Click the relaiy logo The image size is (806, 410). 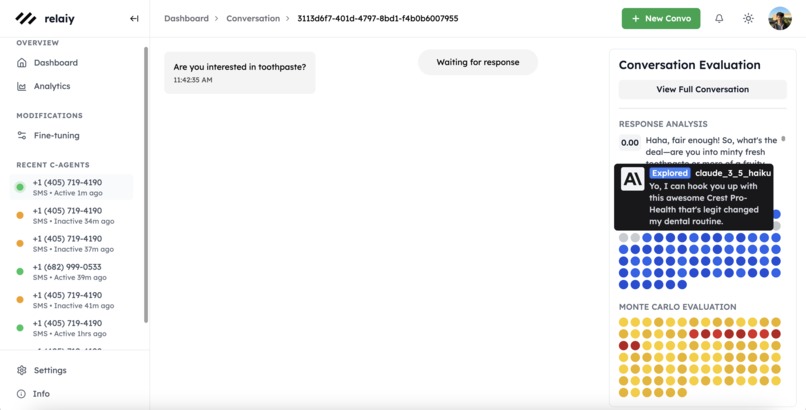pyautogui.click(x=45, y=18)
